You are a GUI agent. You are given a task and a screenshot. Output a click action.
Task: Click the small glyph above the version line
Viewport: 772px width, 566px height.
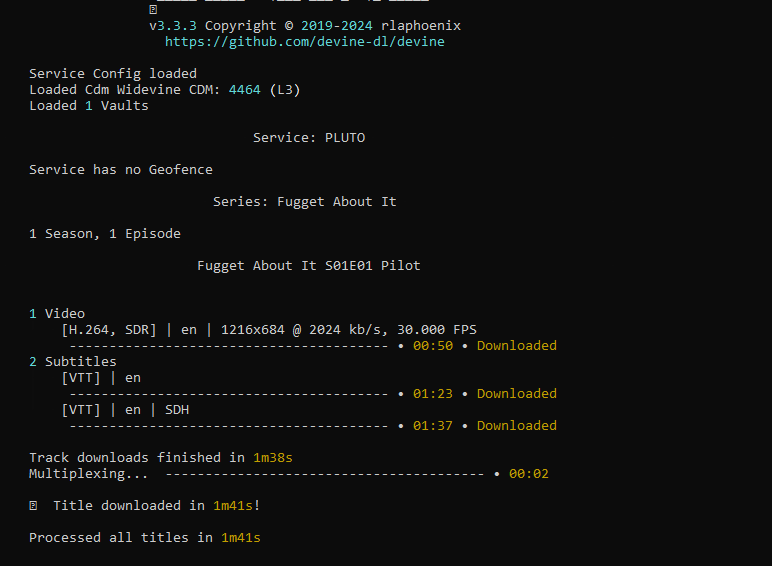click(x=153, y=9)
